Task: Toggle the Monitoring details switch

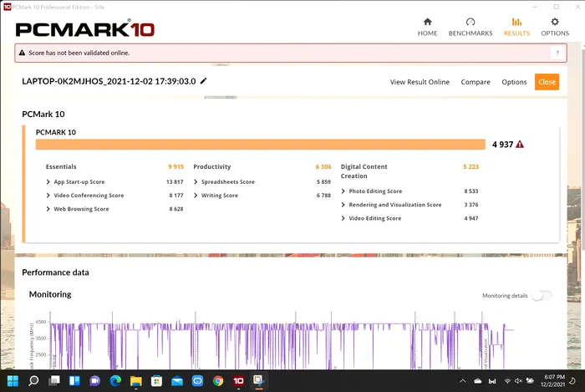Action: pyautogui.click(x=542, y=296)
